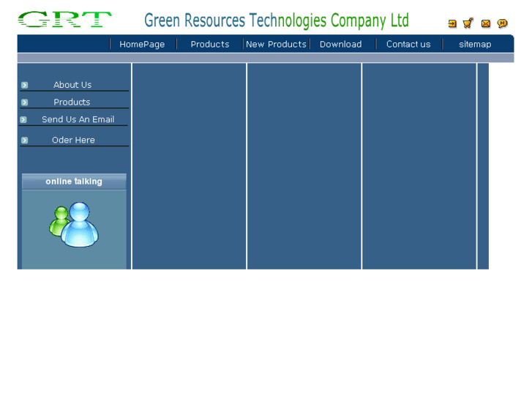The width and height of the screenshot is (532, 399).
Task: Click the arrow bullet beside About Us
Action: (x=24, y=85)
